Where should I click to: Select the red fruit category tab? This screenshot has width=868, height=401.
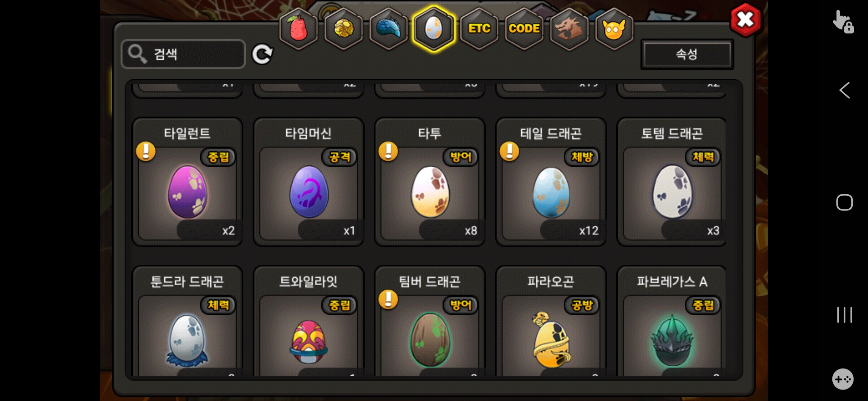pyautogui.click(x=299, y=29)
